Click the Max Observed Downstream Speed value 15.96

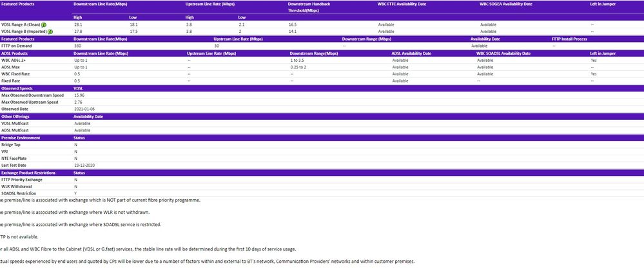[x=80, y=95]
